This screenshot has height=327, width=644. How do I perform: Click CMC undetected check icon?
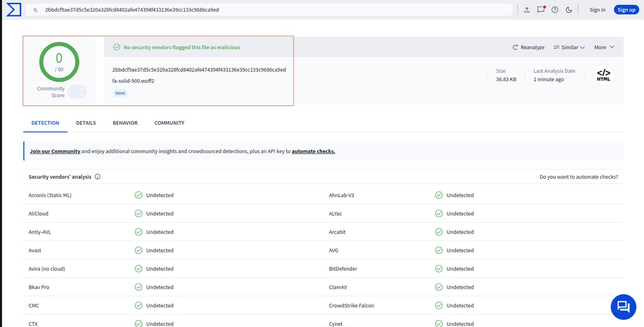coord(138,306)
